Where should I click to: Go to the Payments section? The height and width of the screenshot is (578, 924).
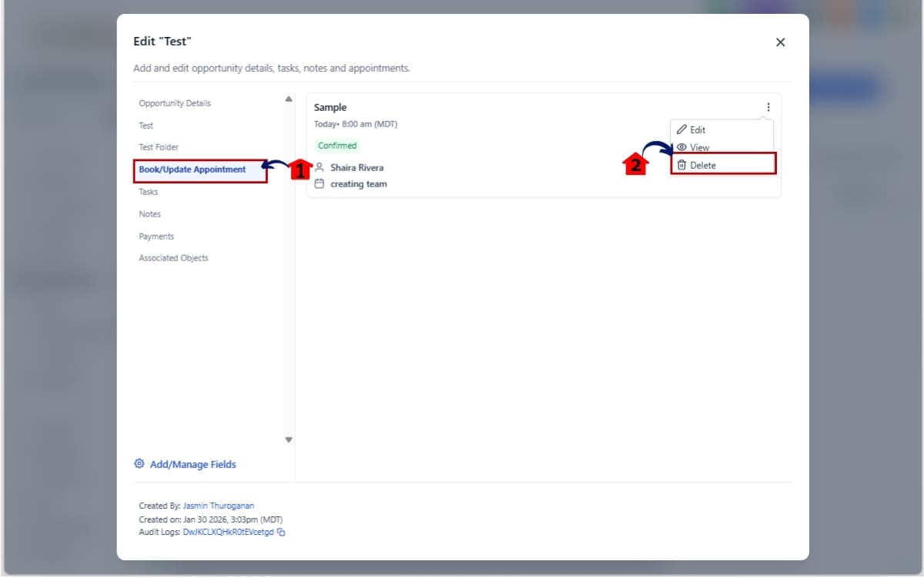(156, 237)
